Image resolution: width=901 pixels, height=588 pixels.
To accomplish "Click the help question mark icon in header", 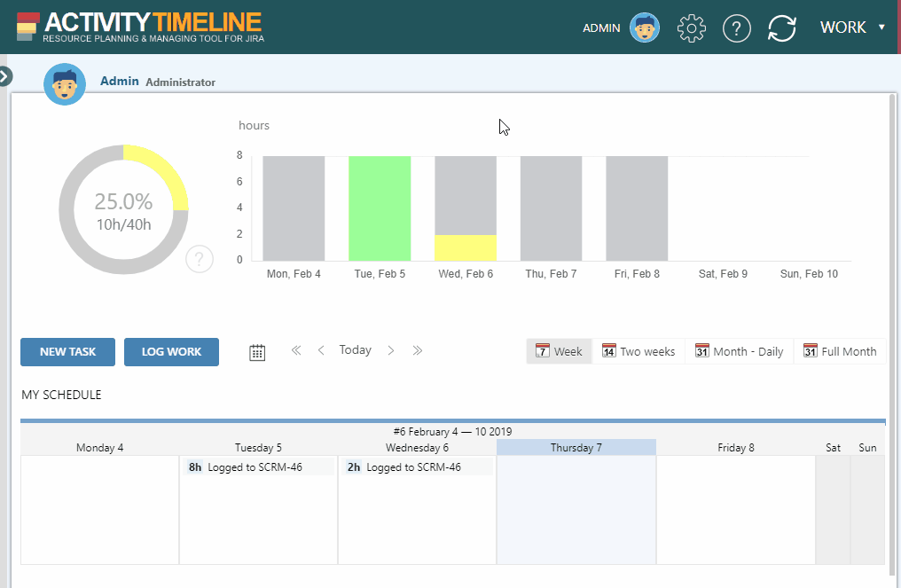I will point(737,28).
